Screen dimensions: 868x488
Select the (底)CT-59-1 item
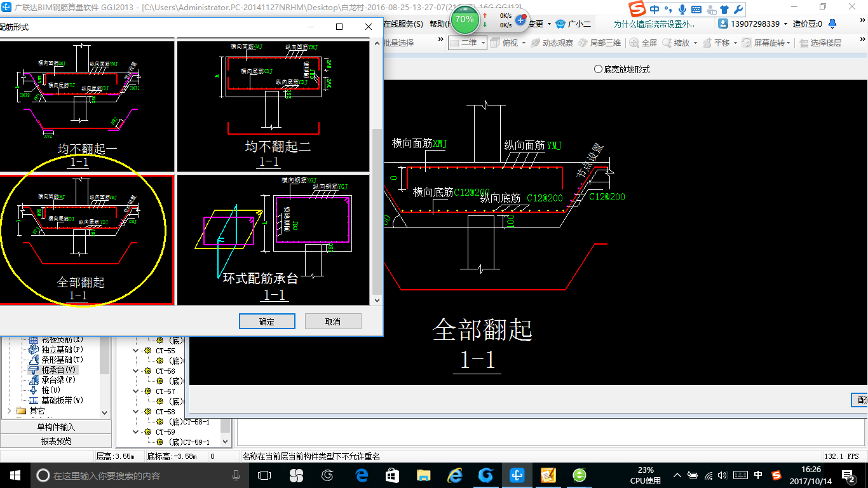(189, 442)
